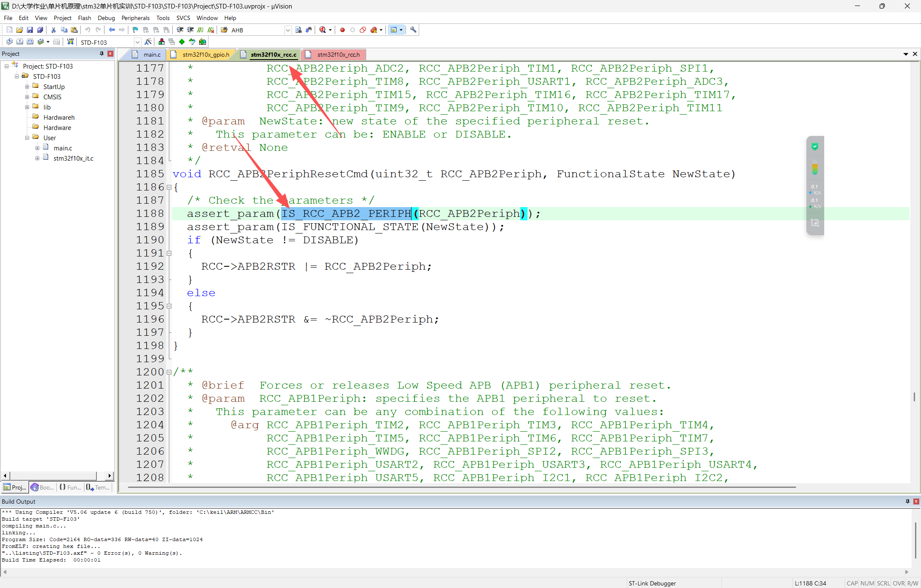921x588 pixels.
Task: Pin the Project panel
Action: pyautogui.click(x=101, y=54)
